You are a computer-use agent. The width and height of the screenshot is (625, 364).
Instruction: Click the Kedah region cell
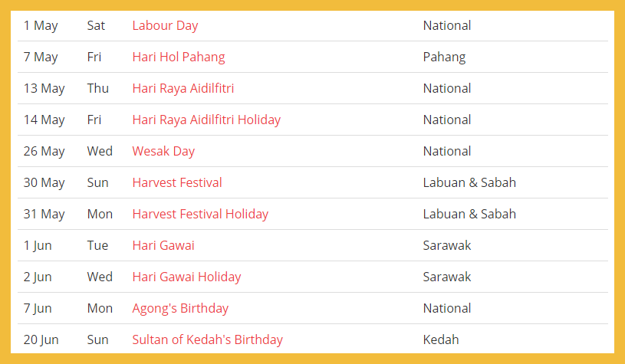[441, 339]
